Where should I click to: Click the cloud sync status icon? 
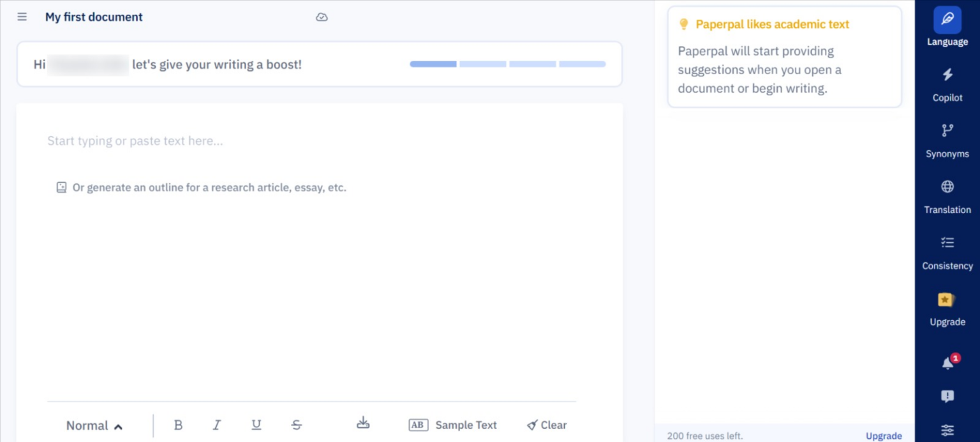tap(322, 17)
